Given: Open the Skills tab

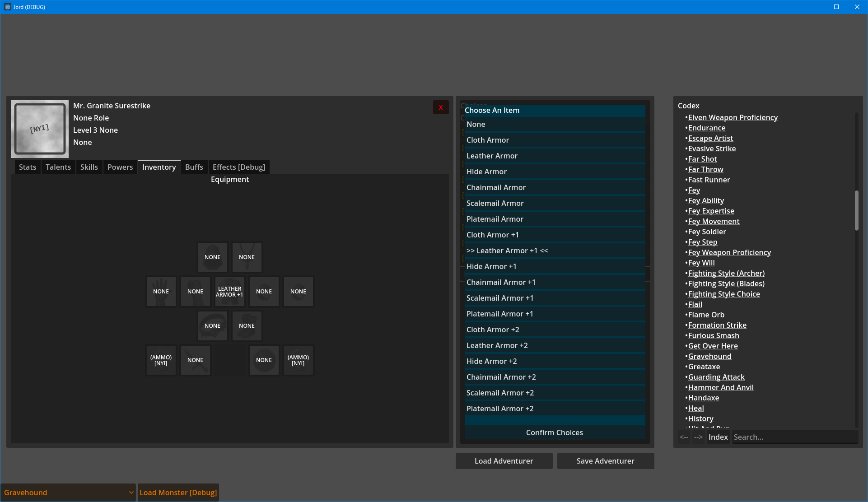Looking at the screenshot, I should (89, 167).
